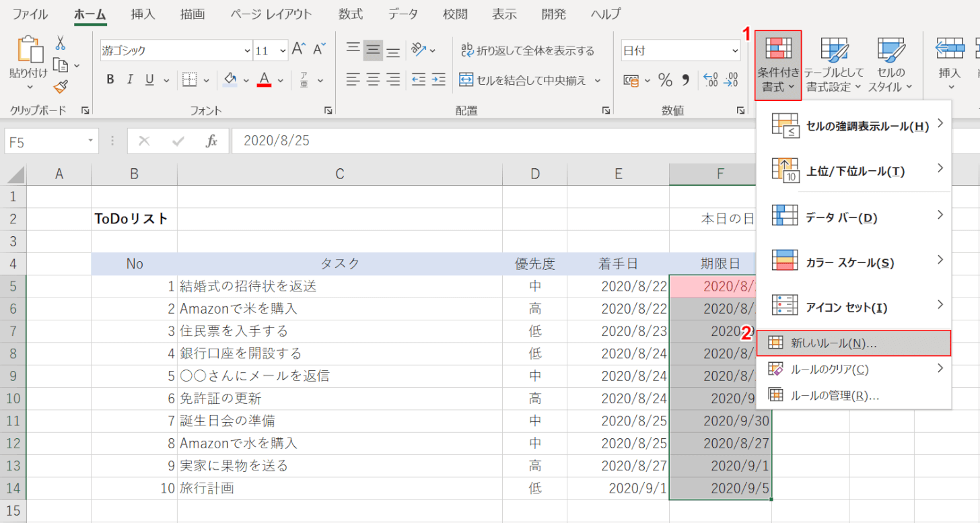Image resolution: width=980 pixels, height=523 pixels.
Task: Select row 10 header
Action: click(13, 398)
